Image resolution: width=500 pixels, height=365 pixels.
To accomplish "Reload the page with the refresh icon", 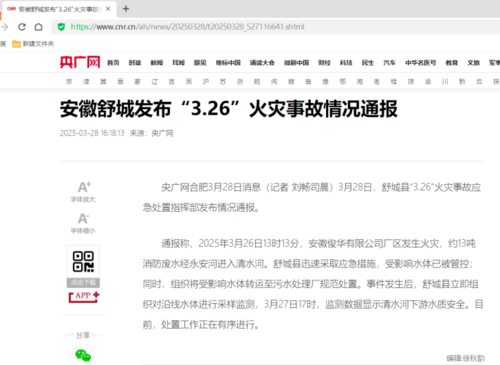I will pos(22,27).
